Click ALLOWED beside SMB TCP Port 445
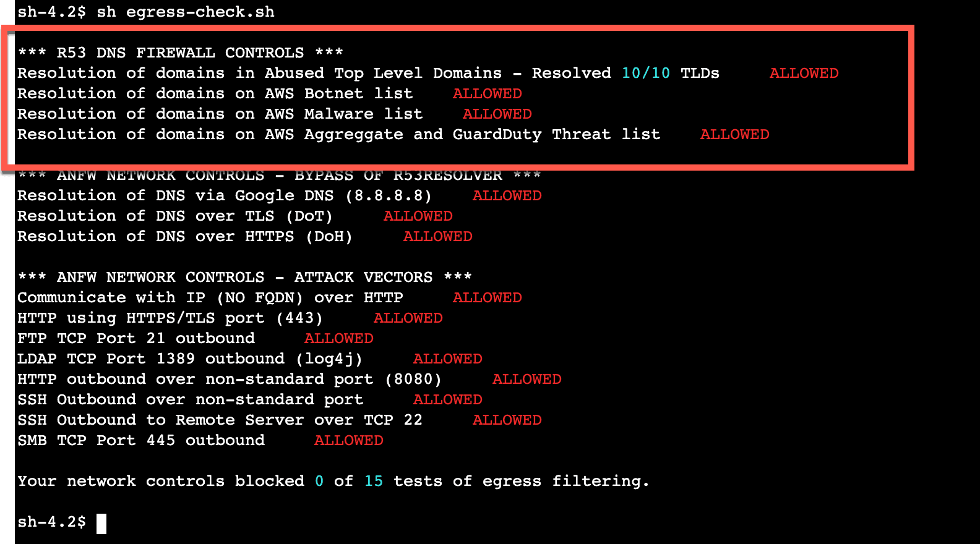 349,440
